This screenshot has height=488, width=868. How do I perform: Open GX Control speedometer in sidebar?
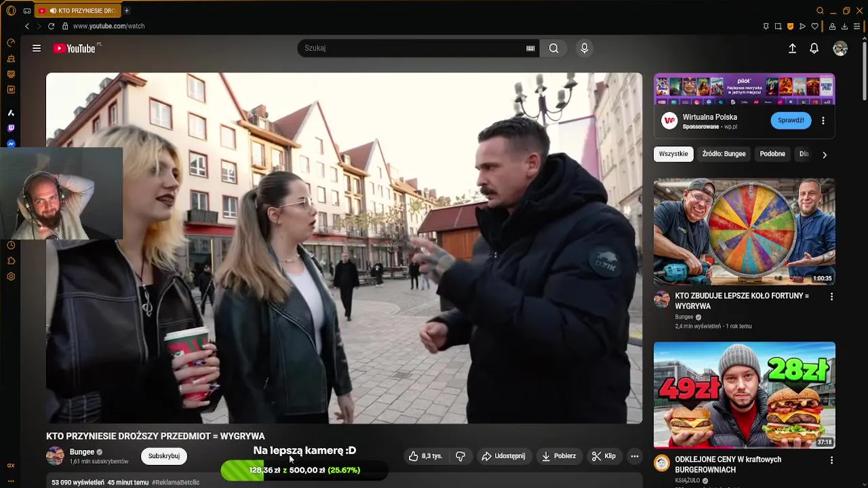point(11,43)
